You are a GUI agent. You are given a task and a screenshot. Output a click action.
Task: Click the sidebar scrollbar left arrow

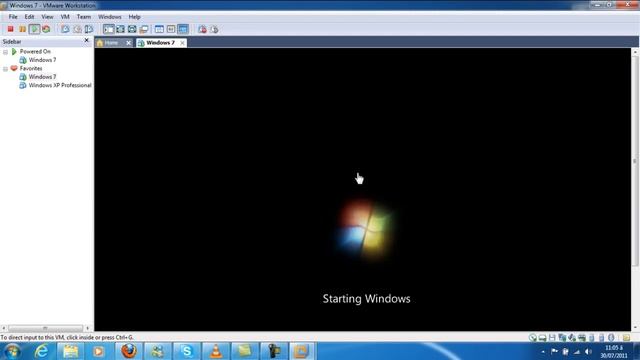[4, 328]
